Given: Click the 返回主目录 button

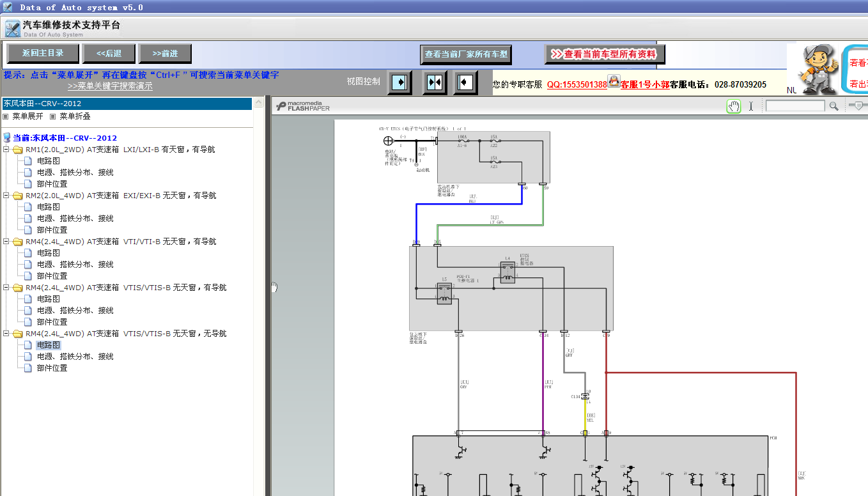Looking at the screenshot, I should [x=43, y=54].
